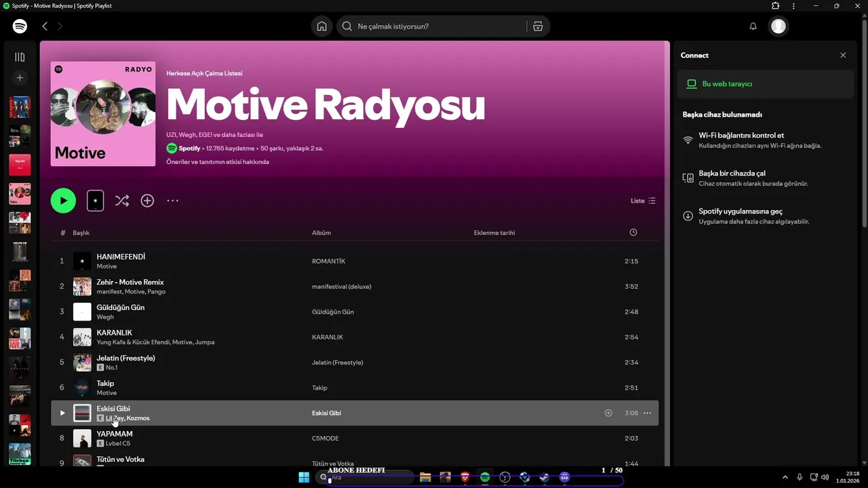Add Eskisi Gibi to Liked Songs
The height and width of the screenshot is (488, 868).
[608, 413]
